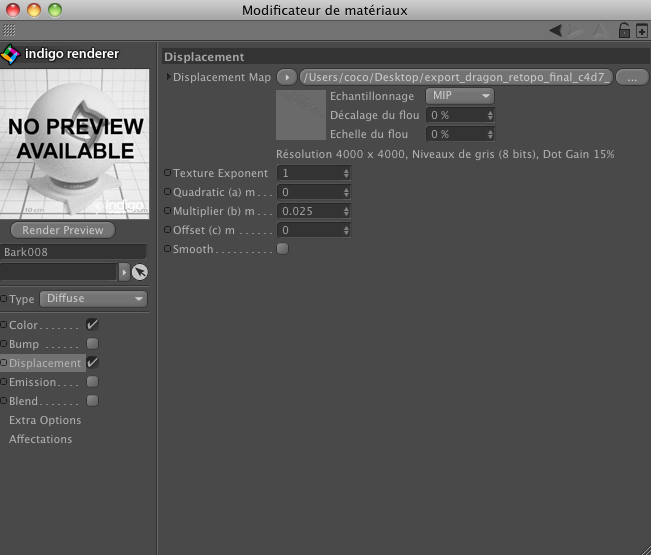
Task: Enable the Blend checkbox
Action: (x=92, y=401)
